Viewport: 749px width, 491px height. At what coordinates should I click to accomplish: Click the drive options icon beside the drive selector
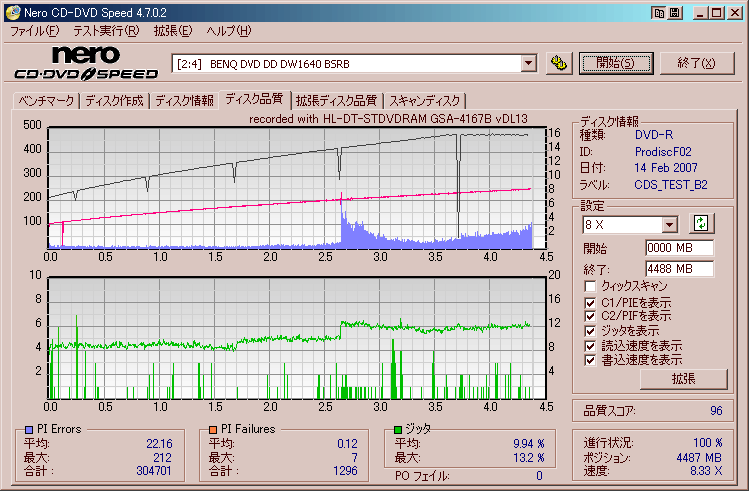pos(558,63)
